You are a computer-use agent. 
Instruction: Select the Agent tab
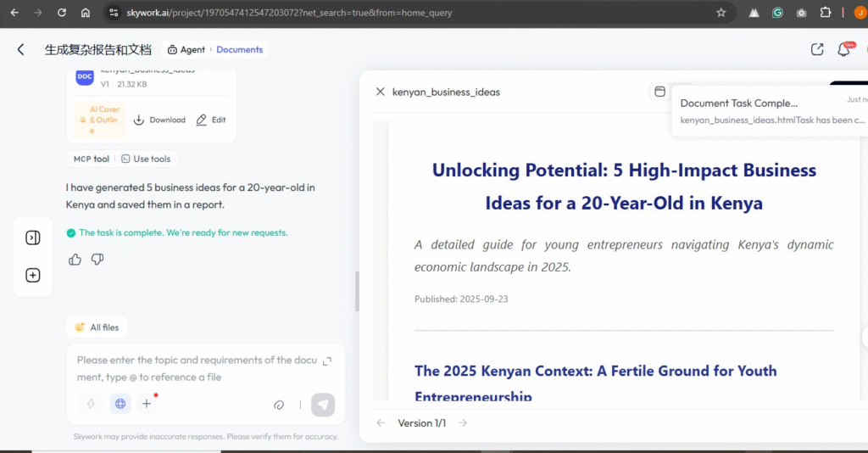point(186,50)
